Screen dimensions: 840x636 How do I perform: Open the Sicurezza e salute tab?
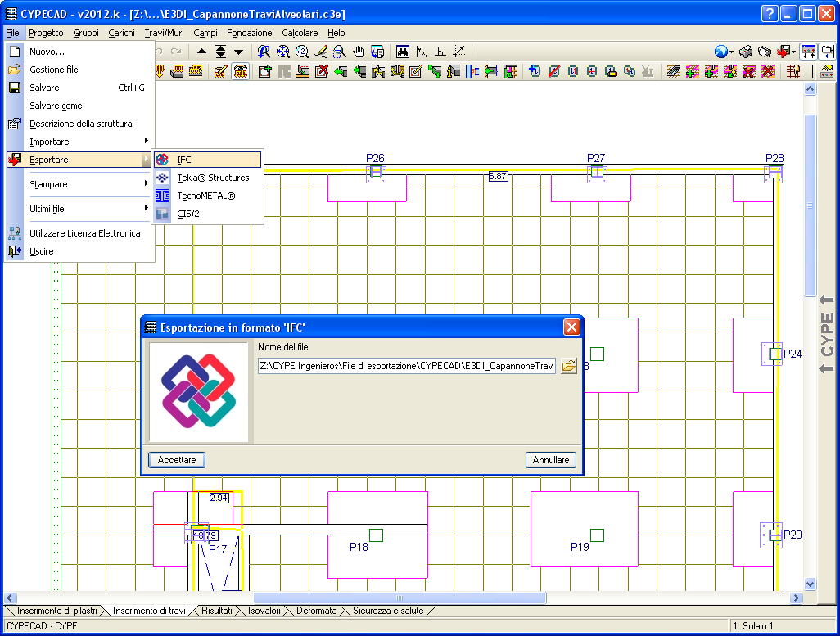pyautogui.click(x=388, y=611)
